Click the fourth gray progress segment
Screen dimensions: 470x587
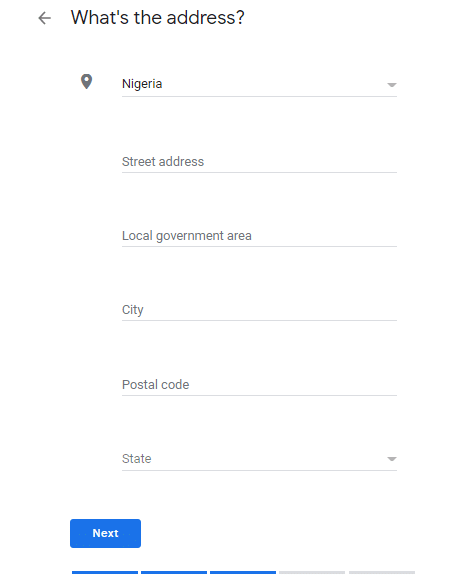coord(312,572)
